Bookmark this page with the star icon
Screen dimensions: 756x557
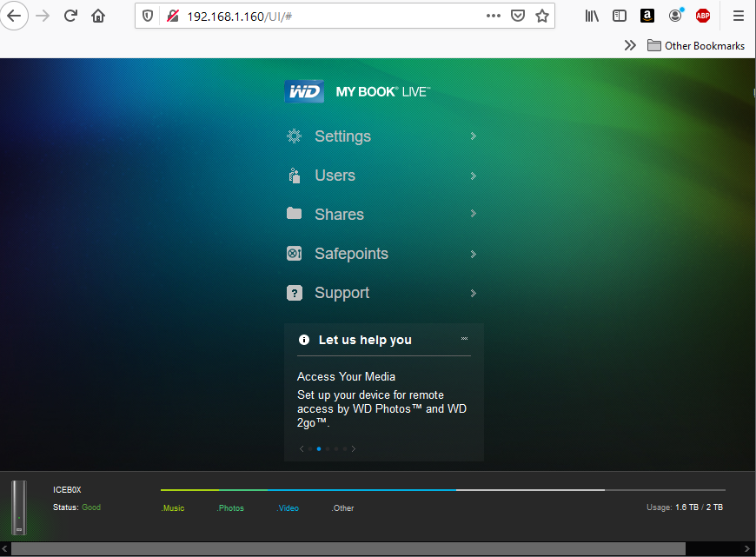[542, 16]
